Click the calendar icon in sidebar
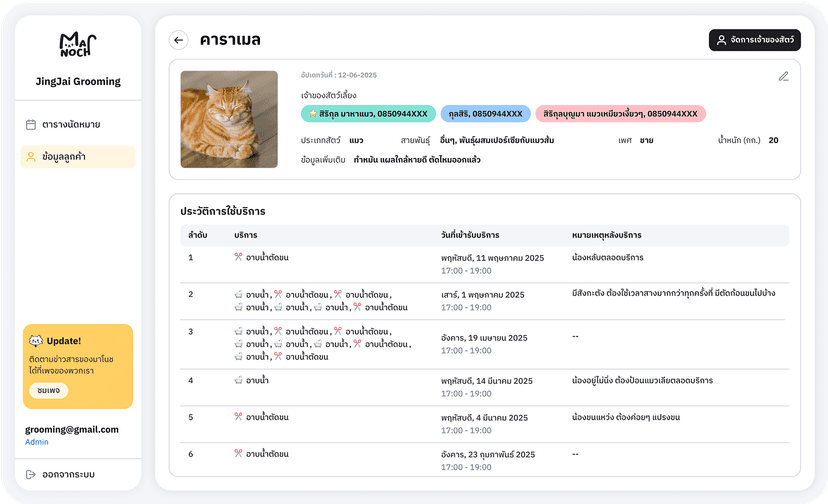Image resolution: width=828 pixels, height=504 pixels. pyautogui.click(x=31, y=125)
